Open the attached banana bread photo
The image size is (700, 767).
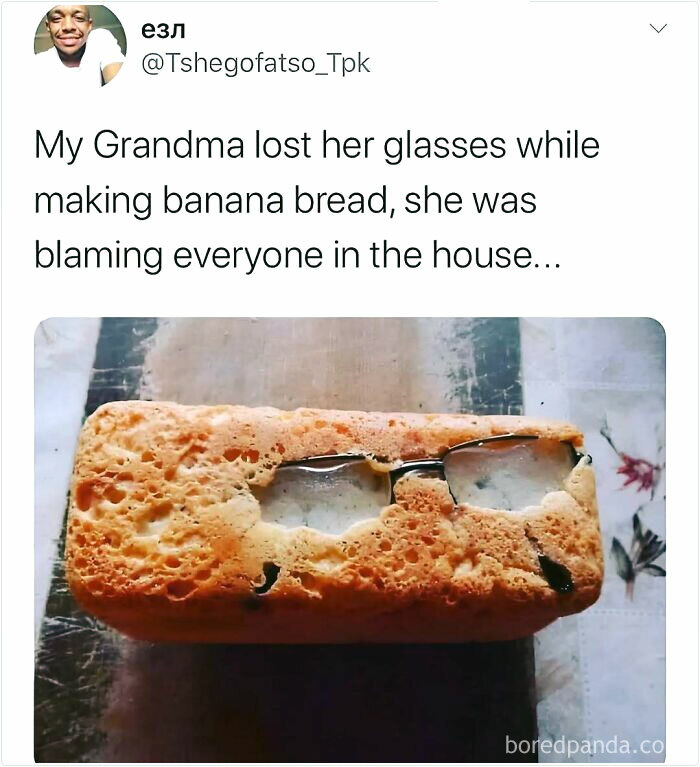pos(350,540)
